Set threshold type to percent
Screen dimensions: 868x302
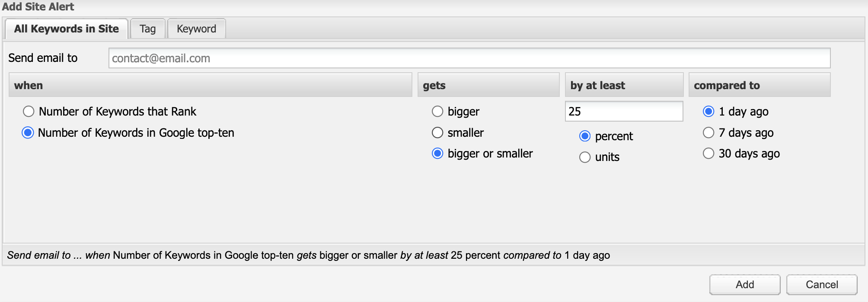tap(585, 136)
